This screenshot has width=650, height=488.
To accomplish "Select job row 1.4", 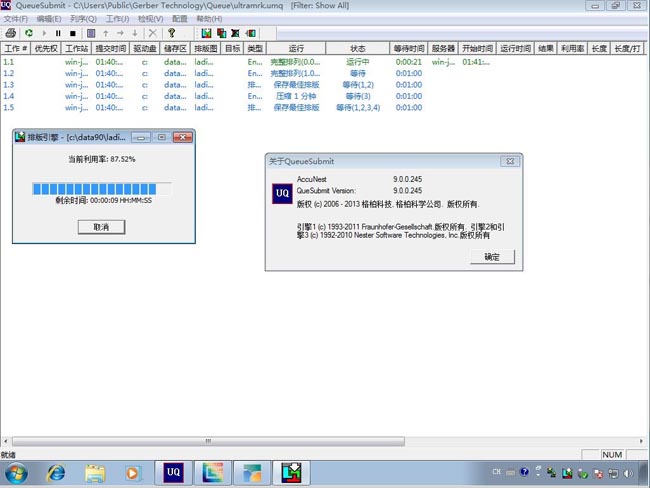I will (x=323, y=96).
